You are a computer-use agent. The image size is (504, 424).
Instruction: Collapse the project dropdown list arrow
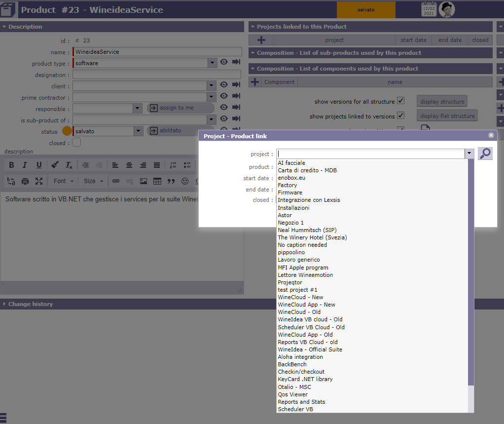point(469,154)
